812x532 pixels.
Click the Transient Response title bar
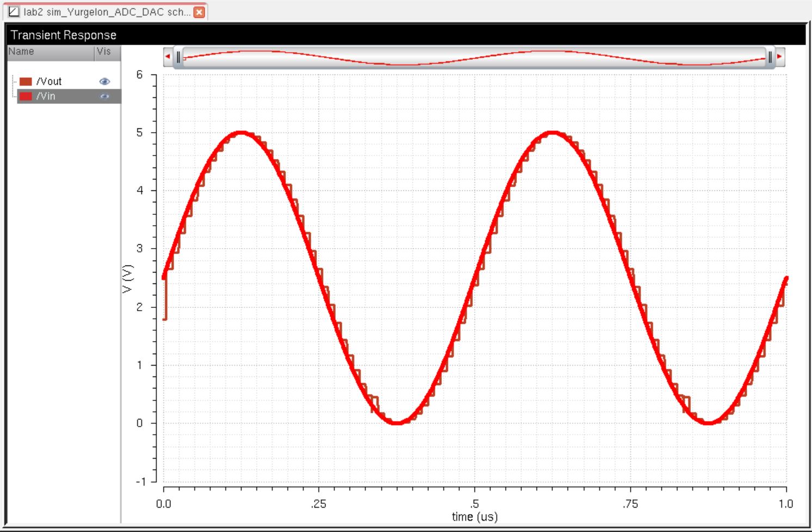click(x=406, y=35)
